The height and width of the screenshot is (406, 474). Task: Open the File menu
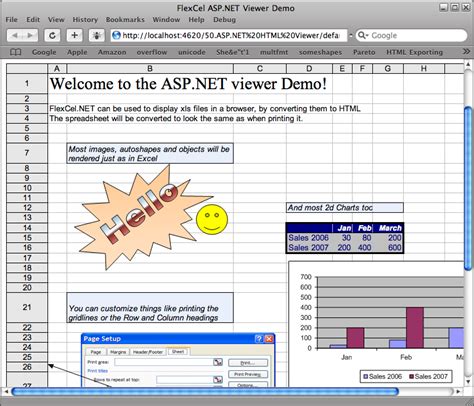(11, 20)
